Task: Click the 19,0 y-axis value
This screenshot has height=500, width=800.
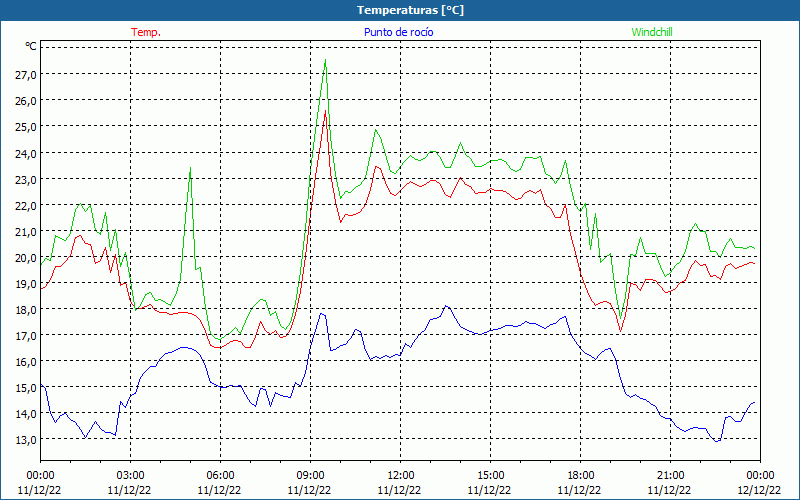Action: (26, 283)
